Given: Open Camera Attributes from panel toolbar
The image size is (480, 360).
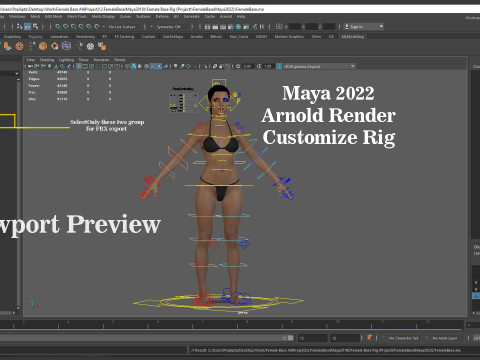Looking at the screenshot, I should click(43, 66).
